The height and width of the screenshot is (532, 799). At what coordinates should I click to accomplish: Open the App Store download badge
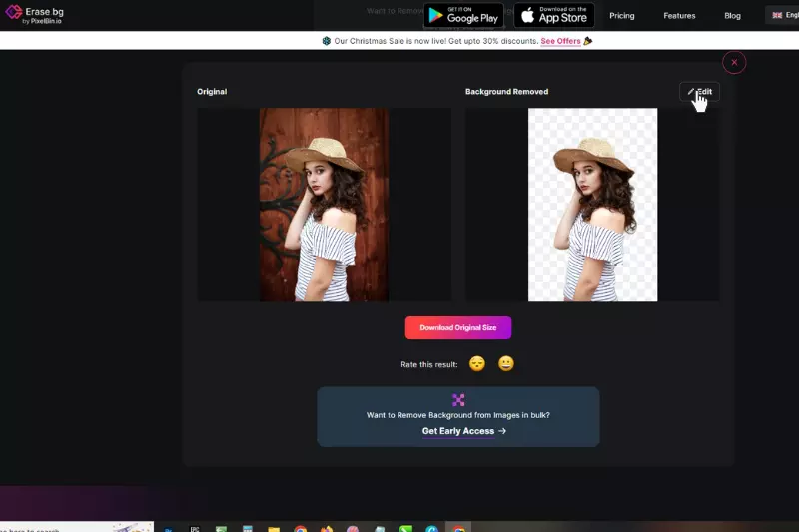[554, 15]
